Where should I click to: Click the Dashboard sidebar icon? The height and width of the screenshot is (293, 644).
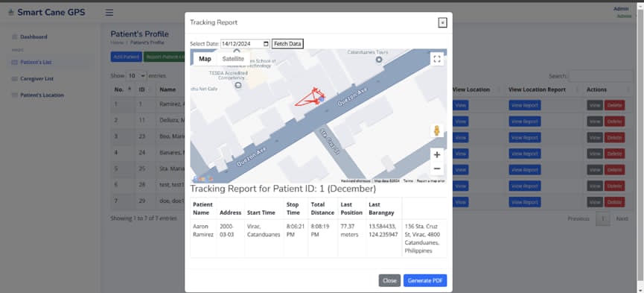pos(15,37)
